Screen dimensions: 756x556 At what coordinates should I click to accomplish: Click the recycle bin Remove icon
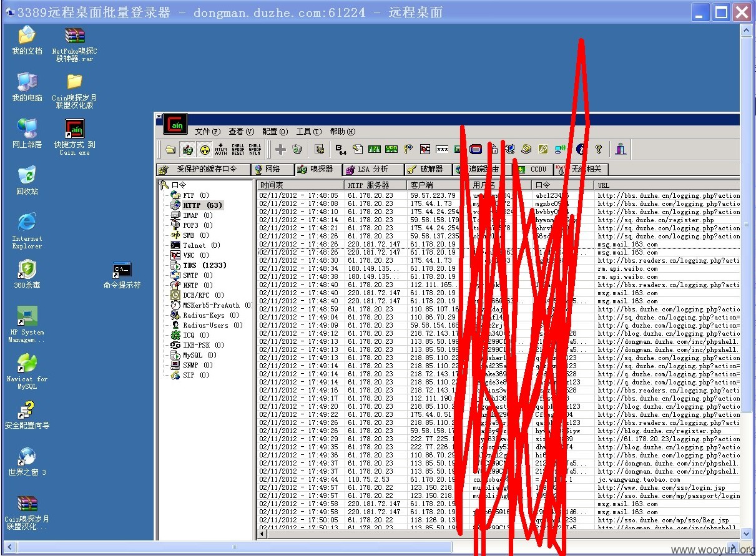297,149
